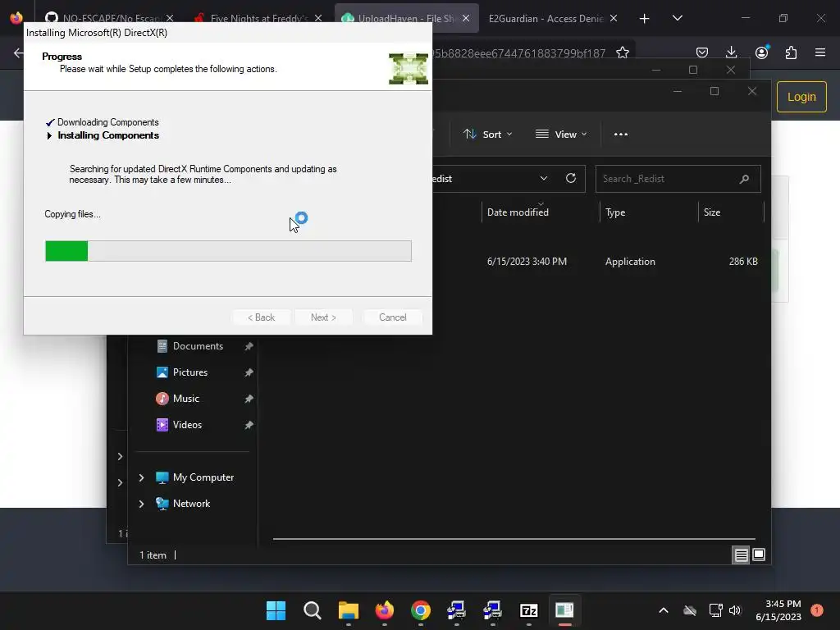This screenshot has width=840, height=630.
Task: Switch to details view layout
Action: tap(741, 555)
